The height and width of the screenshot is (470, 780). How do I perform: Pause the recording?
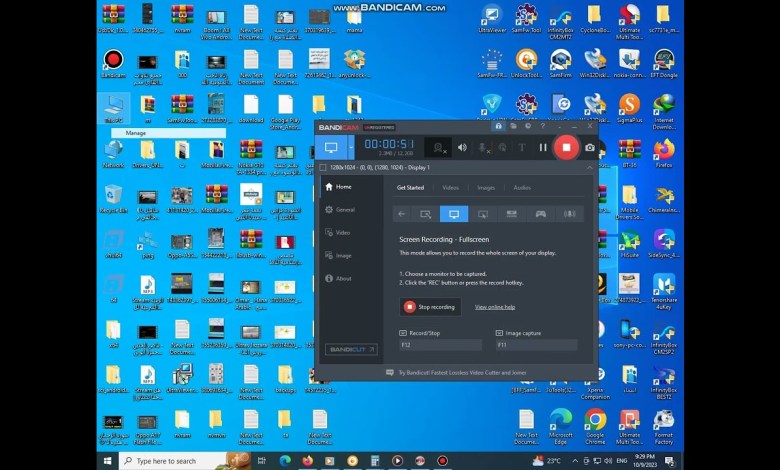pyautogui.click(x=543, y=147)
